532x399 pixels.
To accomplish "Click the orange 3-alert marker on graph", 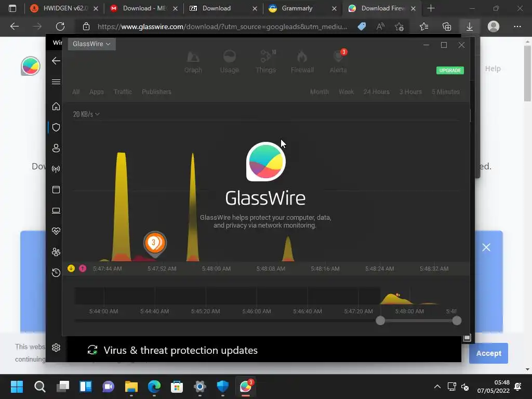I will (x=155, y=243).
